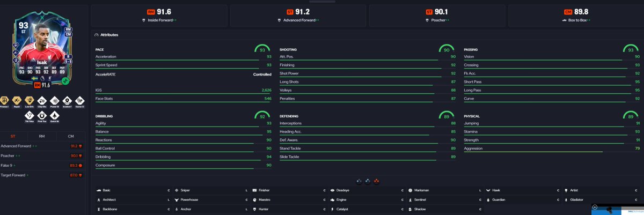Click the DRIBBLING 92 gauge
The image size is (644, 215).
(x=262, y=115)
